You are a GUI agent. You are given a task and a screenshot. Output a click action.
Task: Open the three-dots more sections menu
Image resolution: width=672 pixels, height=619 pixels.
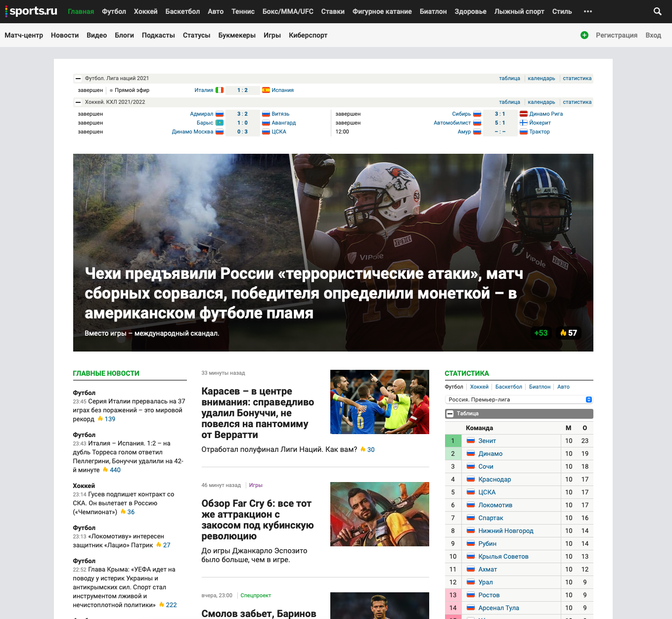click(x=587, y=11)
